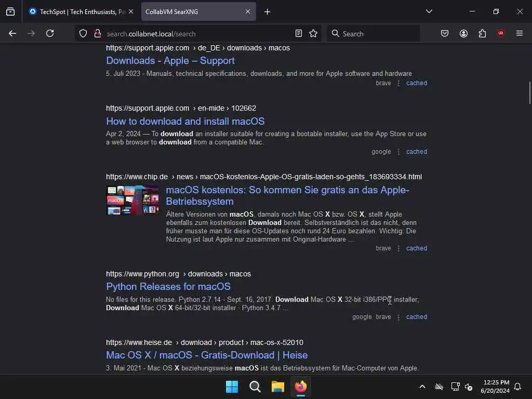Toggle reader view in address bar
Screen dimensions: 532x399
(x=299, y=33)
